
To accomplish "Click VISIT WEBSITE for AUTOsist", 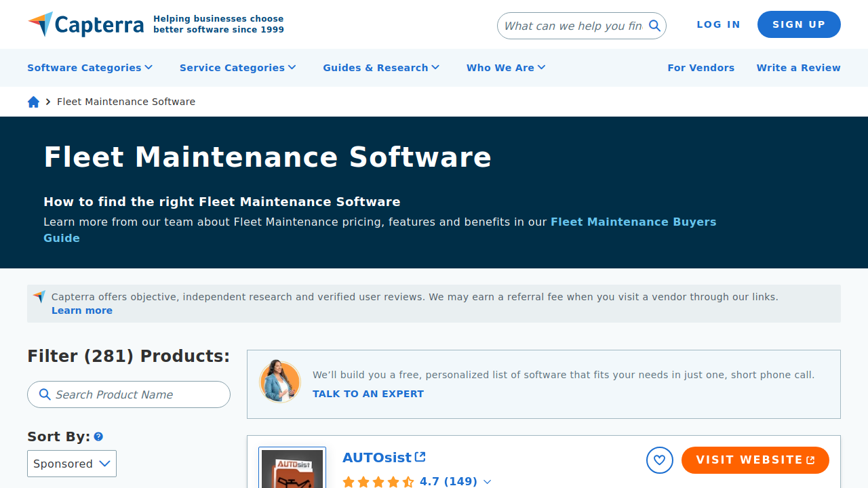I will [755, 460].
